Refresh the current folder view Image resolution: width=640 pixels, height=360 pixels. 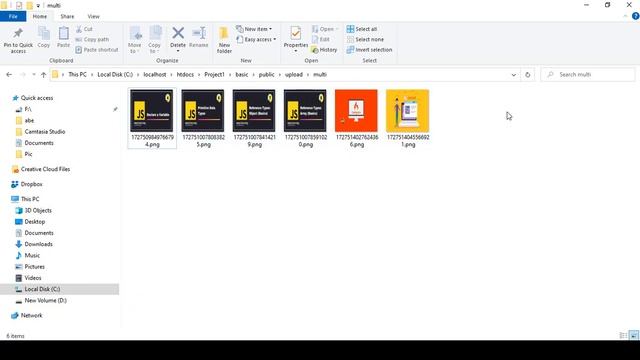tap(527, 75)
